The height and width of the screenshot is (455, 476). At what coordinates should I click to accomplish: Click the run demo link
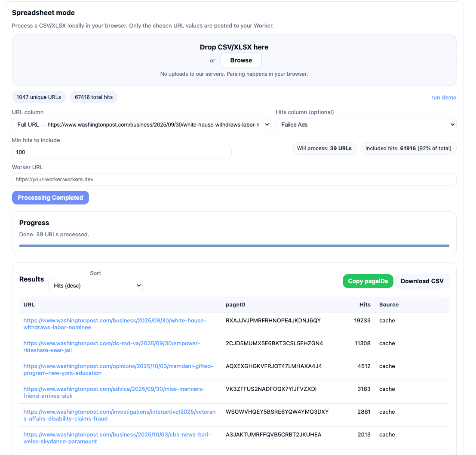pyautogui.click(x=443, y=98)
